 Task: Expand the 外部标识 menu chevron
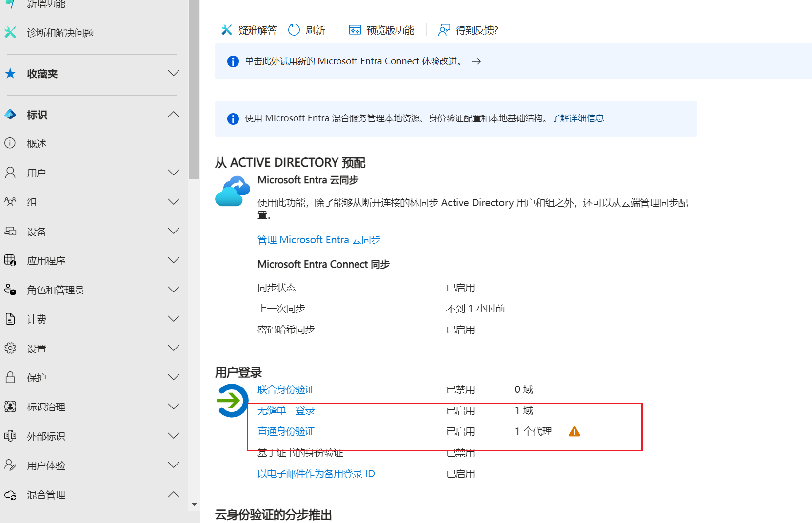tap(174, 436)
